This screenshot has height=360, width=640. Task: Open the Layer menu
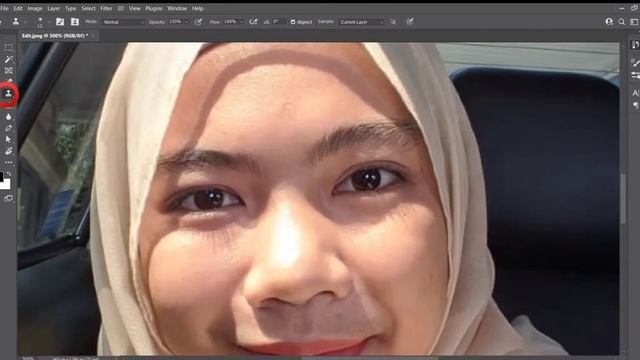[x=53, y=8]
